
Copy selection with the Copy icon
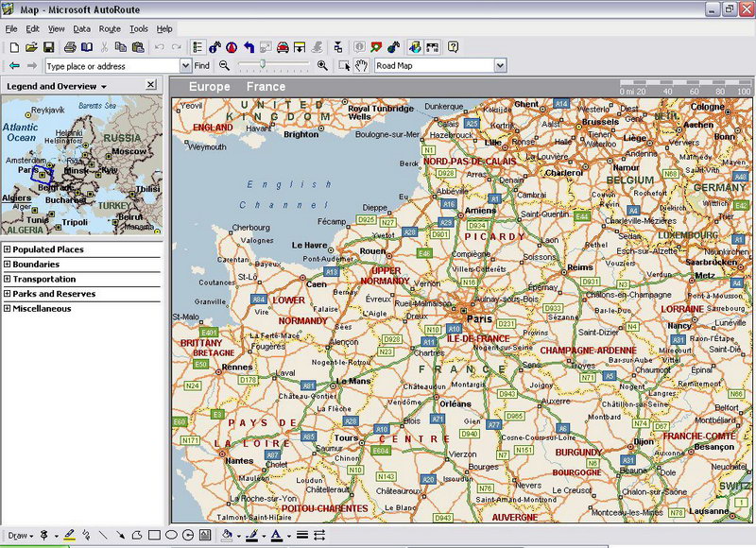(x=121, y=47)
